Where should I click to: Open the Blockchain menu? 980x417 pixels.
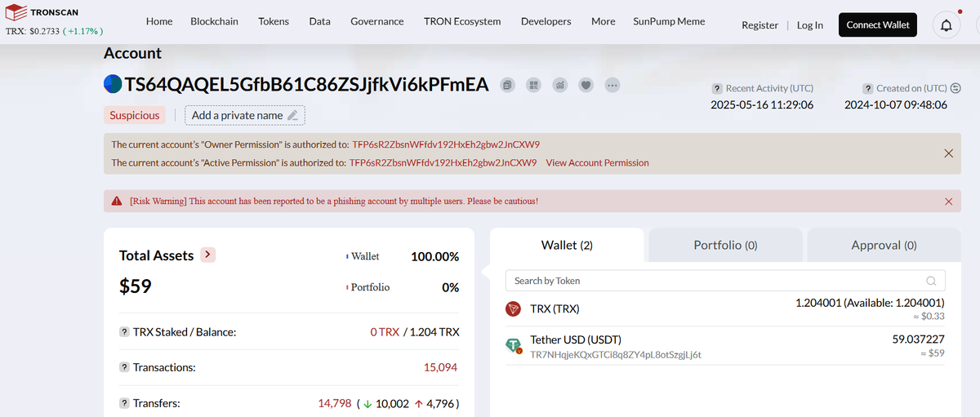[214, 21]
